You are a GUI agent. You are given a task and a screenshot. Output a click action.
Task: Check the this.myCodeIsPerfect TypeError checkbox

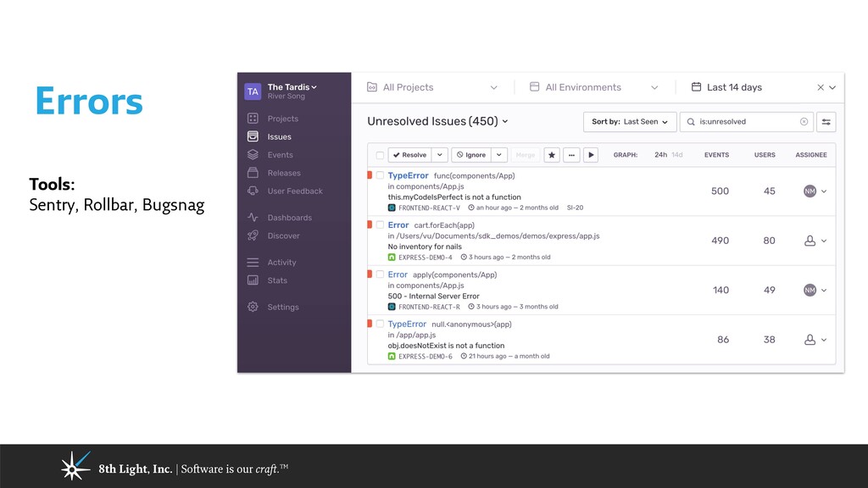(380, 175)
